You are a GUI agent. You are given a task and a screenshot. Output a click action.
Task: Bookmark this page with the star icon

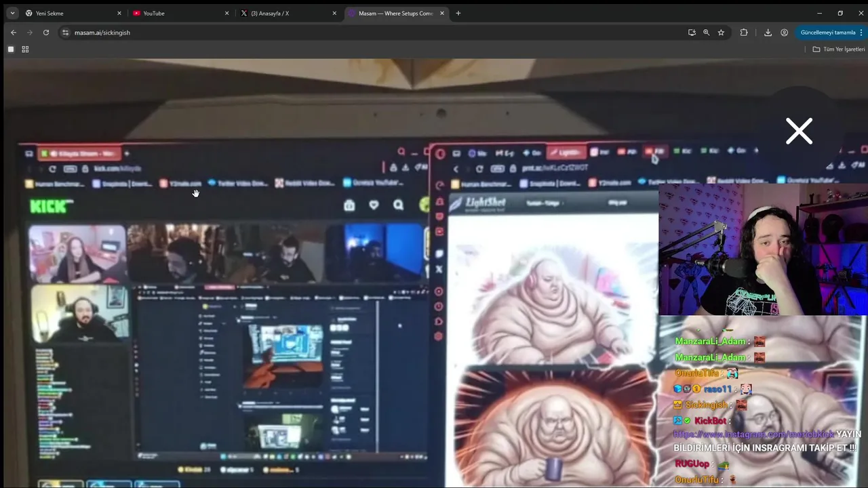click(721, 33)
